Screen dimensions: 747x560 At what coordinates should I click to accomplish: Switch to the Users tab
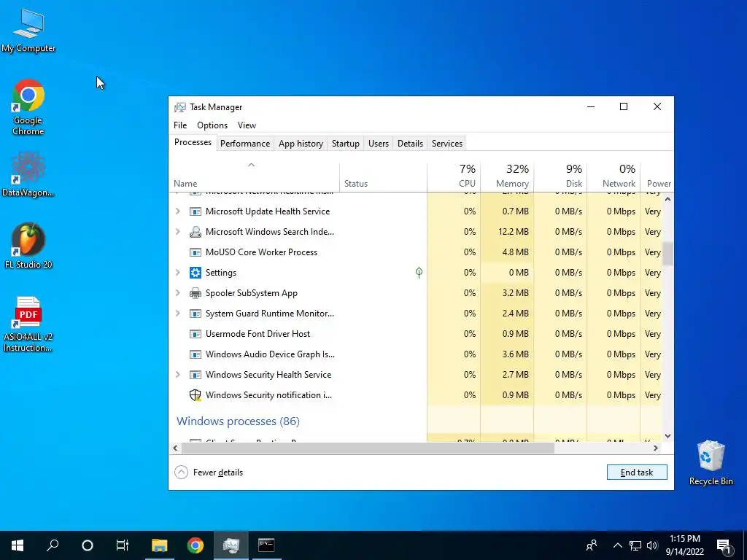tap(379, 144)
